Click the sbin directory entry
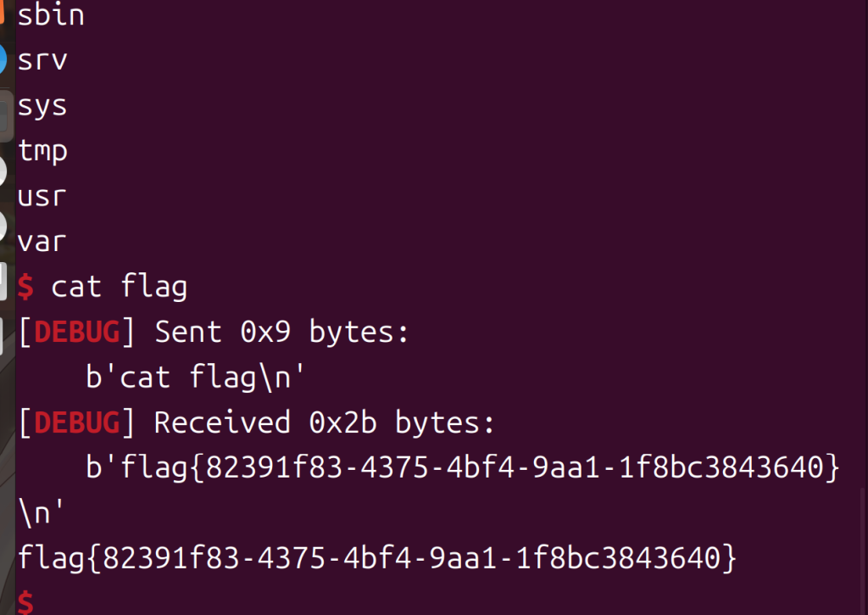 51,14
